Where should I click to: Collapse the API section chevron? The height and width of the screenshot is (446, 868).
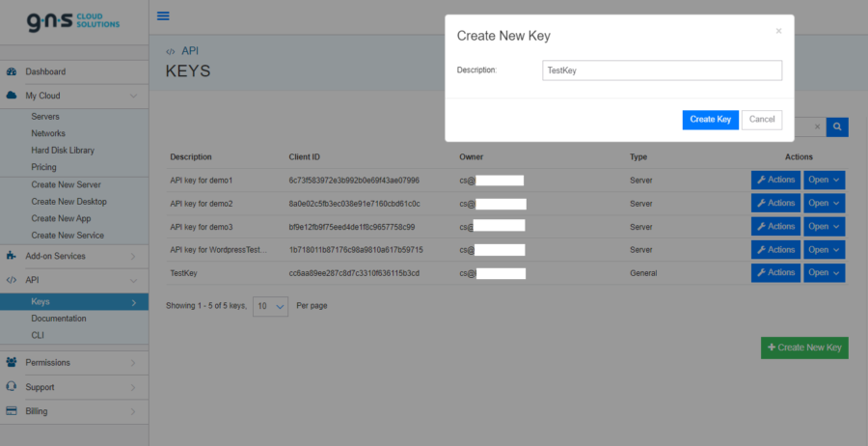click(133, 281)
